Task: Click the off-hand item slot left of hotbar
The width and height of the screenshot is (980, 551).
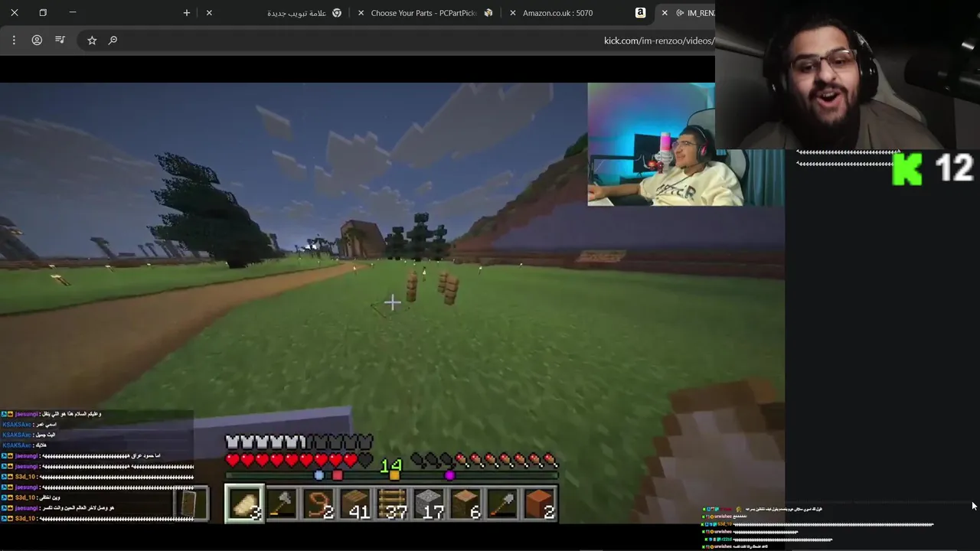Action: click(x=190, y=504)
